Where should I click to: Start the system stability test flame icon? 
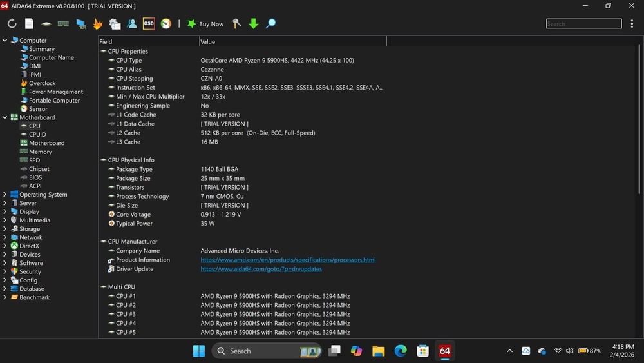pyautogui.click(x=98, y=24)
